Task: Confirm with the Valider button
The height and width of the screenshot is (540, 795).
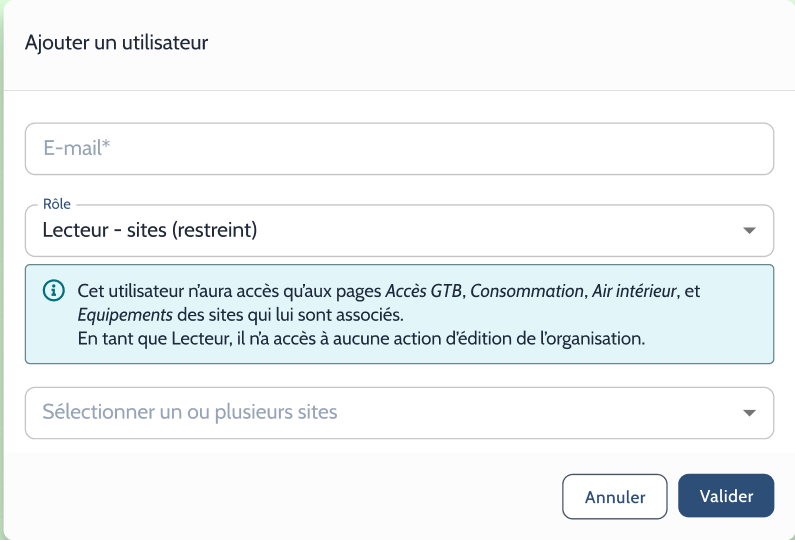Action: 726,495
